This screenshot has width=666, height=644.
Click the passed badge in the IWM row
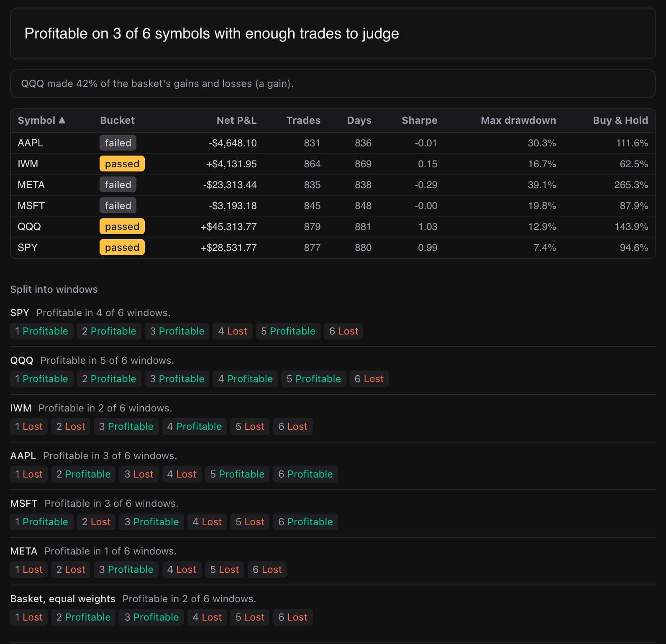click(x=122, y=164)
